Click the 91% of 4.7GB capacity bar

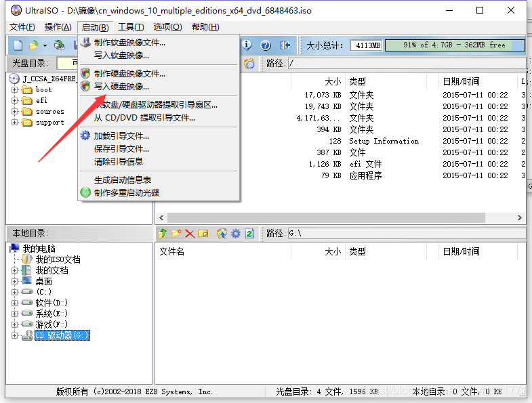455,45
